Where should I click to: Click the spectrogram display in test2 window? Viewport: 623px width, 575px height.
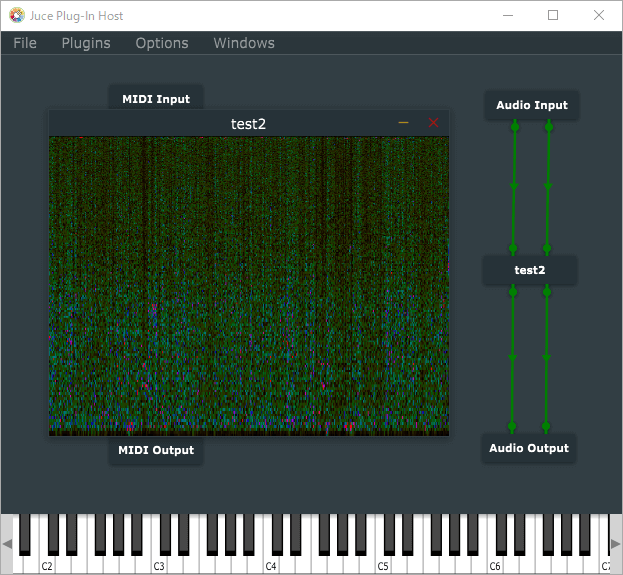click(249, 286)
